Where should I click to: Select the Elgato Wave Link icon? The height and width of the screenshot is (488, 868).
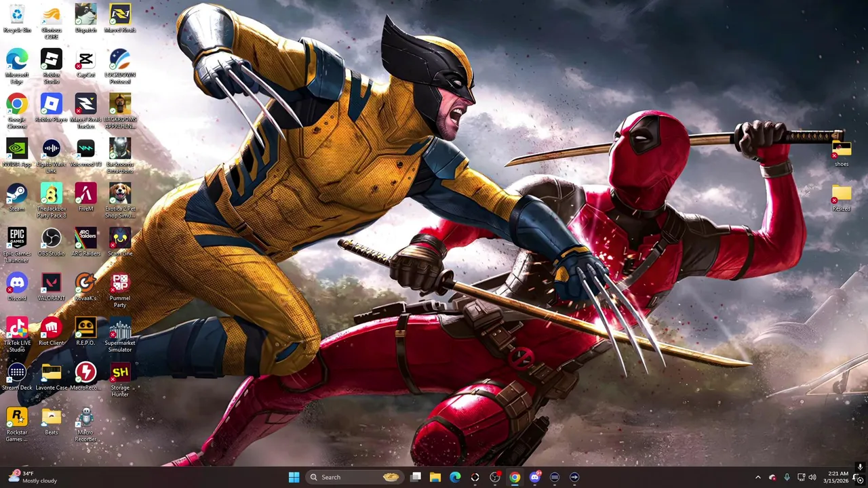(x=51, y=156)
